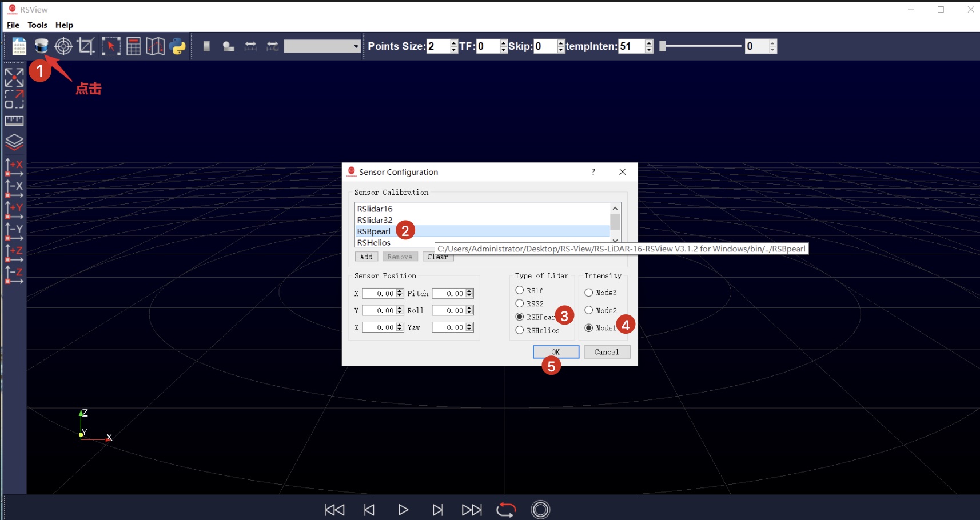Set view direction to +X

click(x=14, y=167)
